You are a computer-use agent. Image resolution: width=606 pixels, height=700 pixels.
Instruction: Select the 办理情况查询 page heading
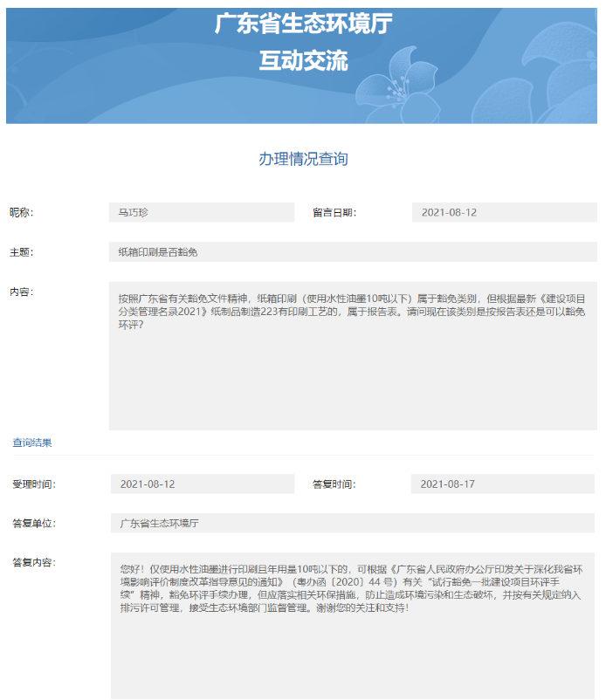(x=303, y=159)
